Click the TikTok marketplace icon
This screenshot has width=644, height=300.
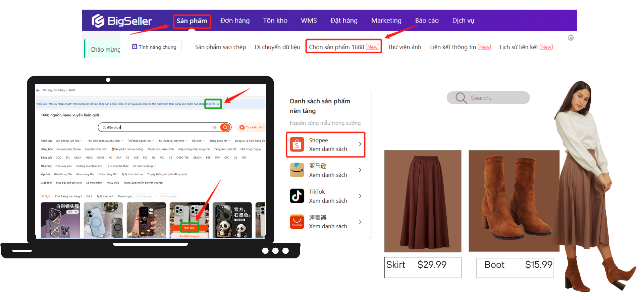click(297, 196)
